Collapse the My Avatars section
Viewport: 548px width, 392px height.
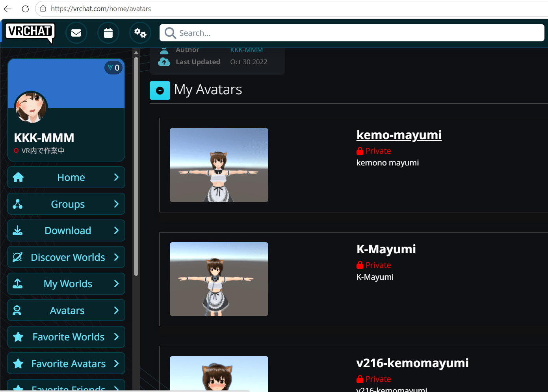(160, 91)
